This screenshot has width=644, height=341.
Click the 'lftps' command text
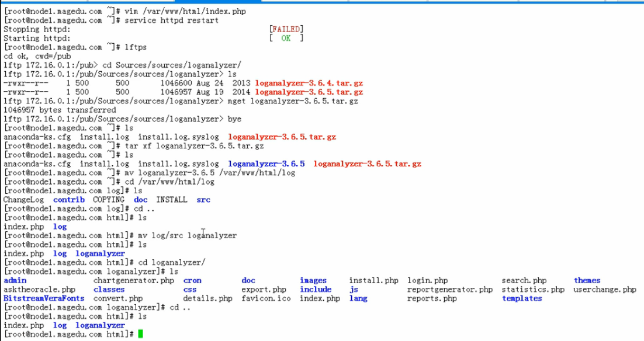pos(136,47)
